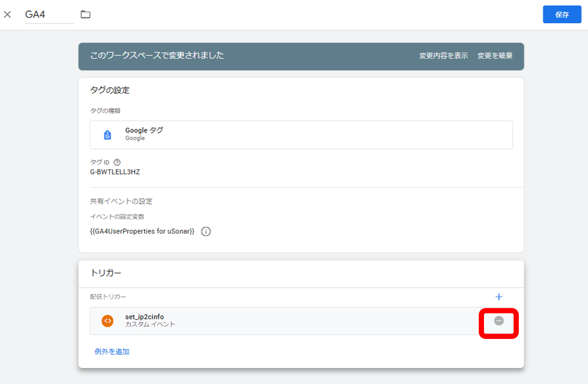Screen dimensions: 588x384
Task: Click the info icon beside GA4UserProperties variable
Action: pyautogui.click(x=206, y=231)
